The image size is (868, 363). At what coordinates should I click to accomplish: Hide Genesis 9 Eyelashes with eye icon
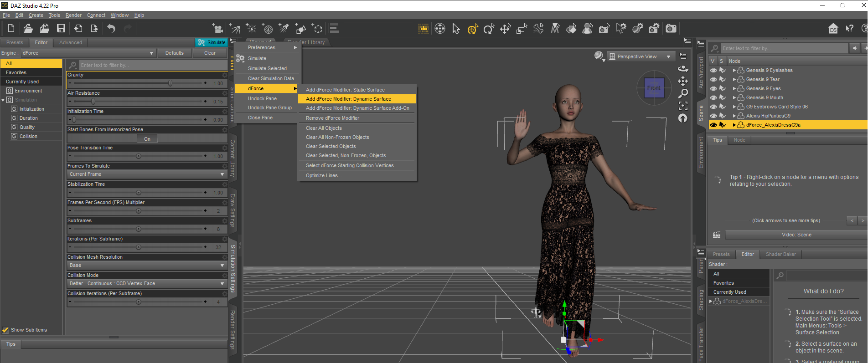pyautogui.click(x=713, y=70)
